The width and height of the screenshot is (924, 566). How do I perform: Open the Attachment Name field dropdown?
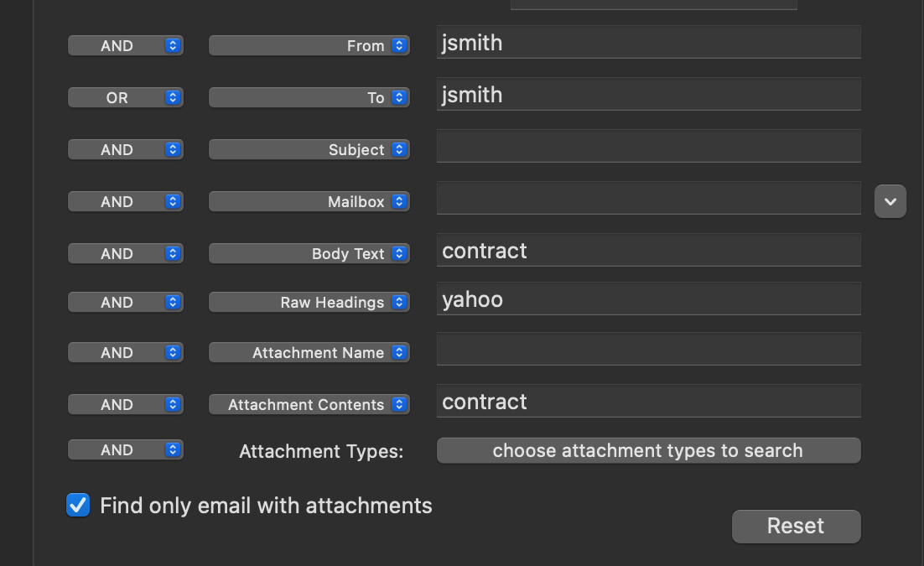pos(309,353)
